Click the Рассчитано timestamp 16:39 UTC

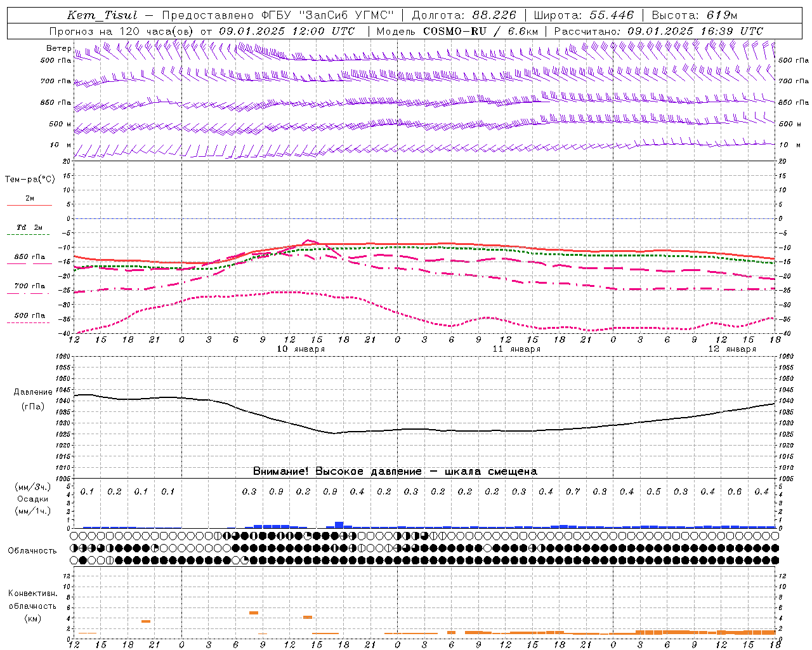coord(732,31)
